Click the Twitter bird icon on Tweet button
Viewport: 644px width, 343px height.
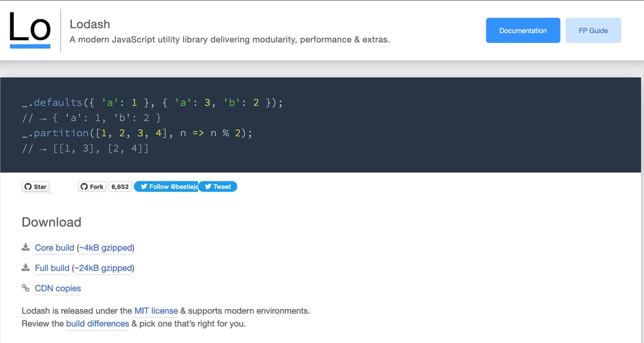point(208,186)
